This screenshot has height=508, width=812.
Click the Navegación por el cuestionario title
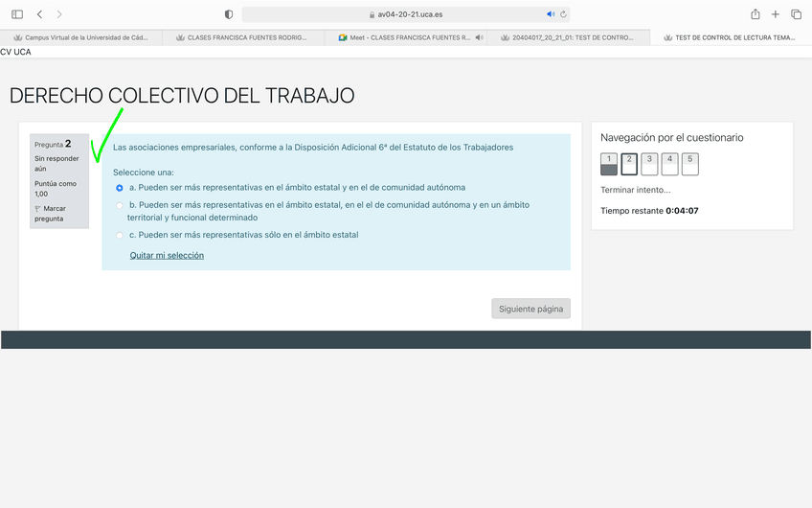671,137
